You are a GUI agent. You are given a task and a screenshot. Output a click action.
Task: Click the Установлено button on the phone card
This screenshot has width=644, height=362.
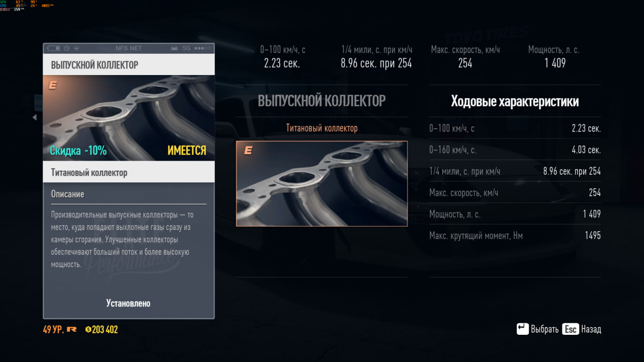pyautogui.click(x=128, y=303)
